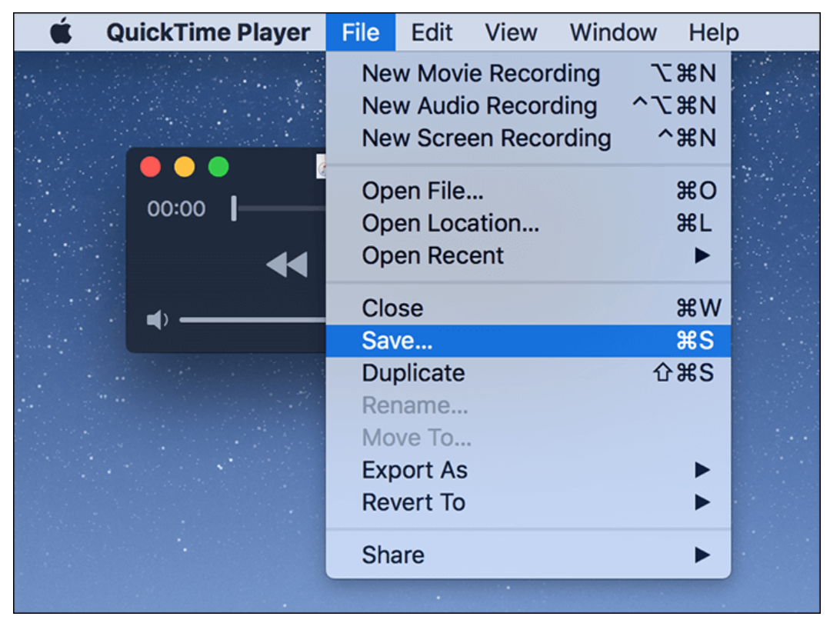840x623 pixels.
Task: Choose Close from the File menu
Action: click(528, 308)
